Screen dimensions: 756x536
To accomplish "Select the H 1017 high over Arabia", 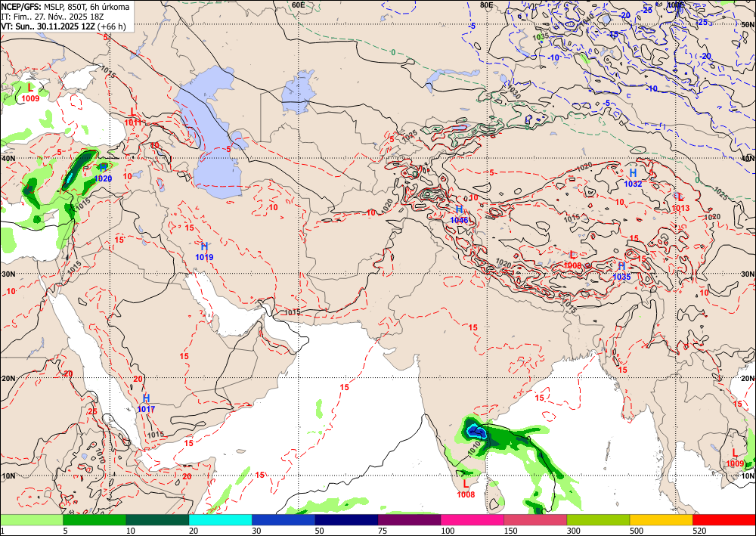I will pos(146,404).
